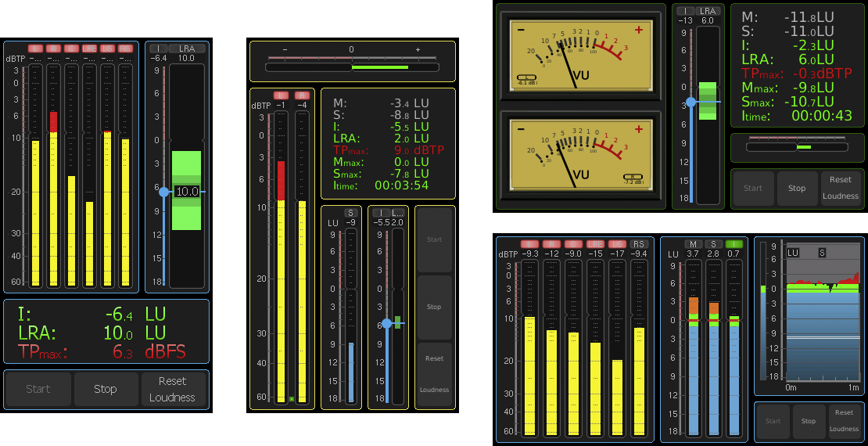
Task: Toggle the M momentary indicator showing 3.7
Action: [693, 244]
